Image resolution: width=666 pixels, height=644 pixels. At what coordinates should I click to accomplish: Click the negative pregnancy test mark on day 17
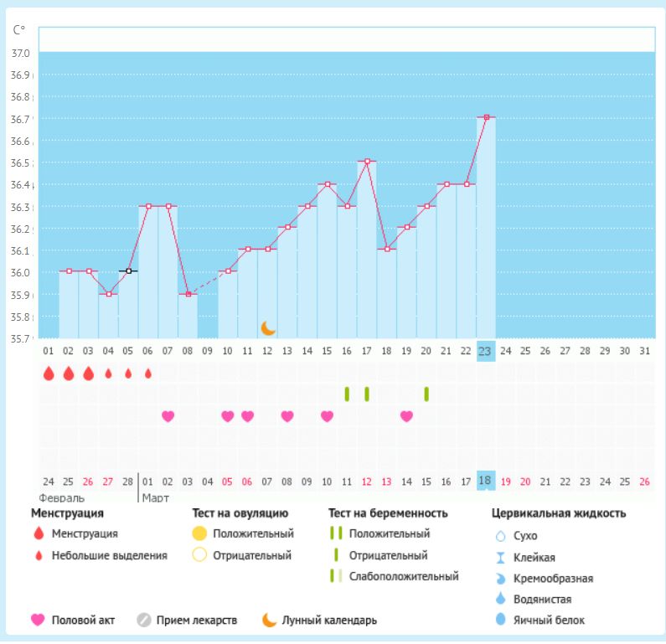[367, 394]
